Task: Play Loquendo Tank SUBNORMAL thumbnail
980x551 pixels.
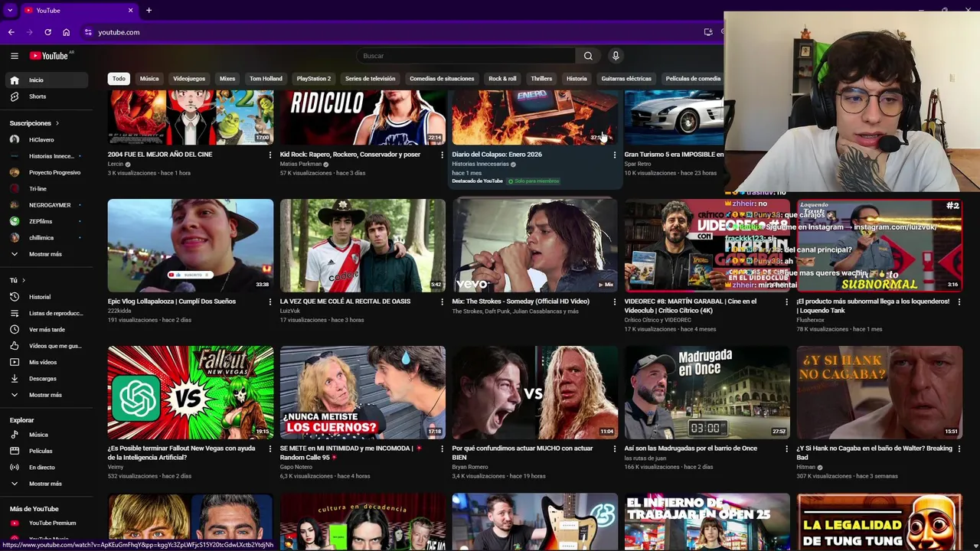Action: point(879,246)
